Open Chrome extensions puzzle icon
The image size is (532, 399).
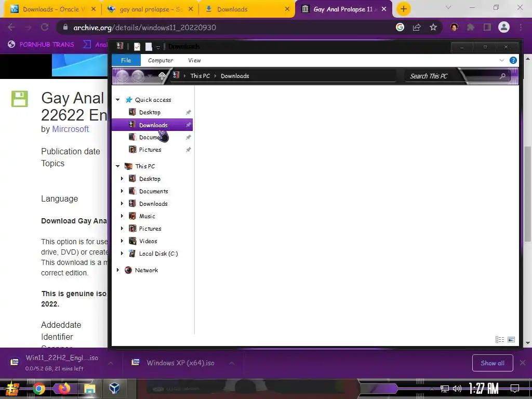[x=471, y=27]
